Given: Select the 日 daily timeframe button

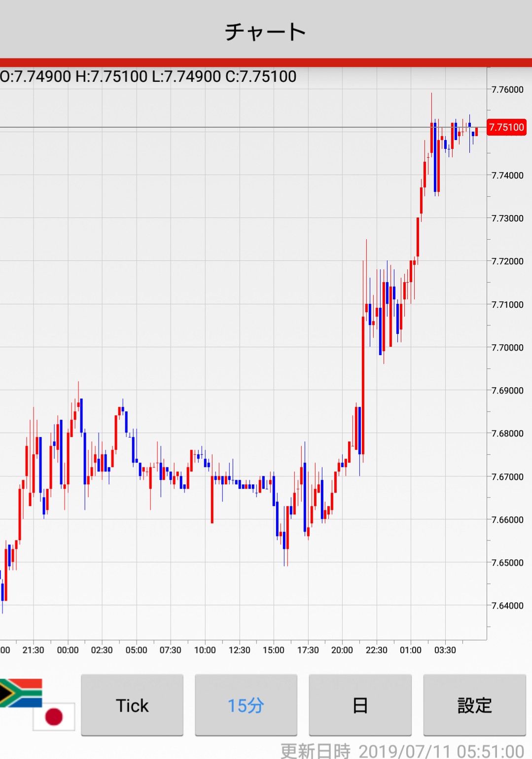Looking at the screenshot, I should 360,705.
